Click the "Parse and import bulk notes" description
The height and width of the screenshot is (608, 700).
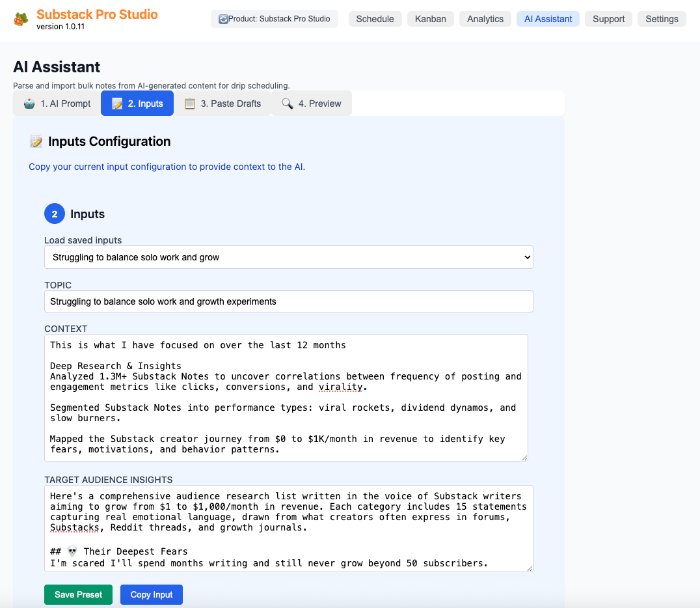pyautogui.click(x=152, y=86)
